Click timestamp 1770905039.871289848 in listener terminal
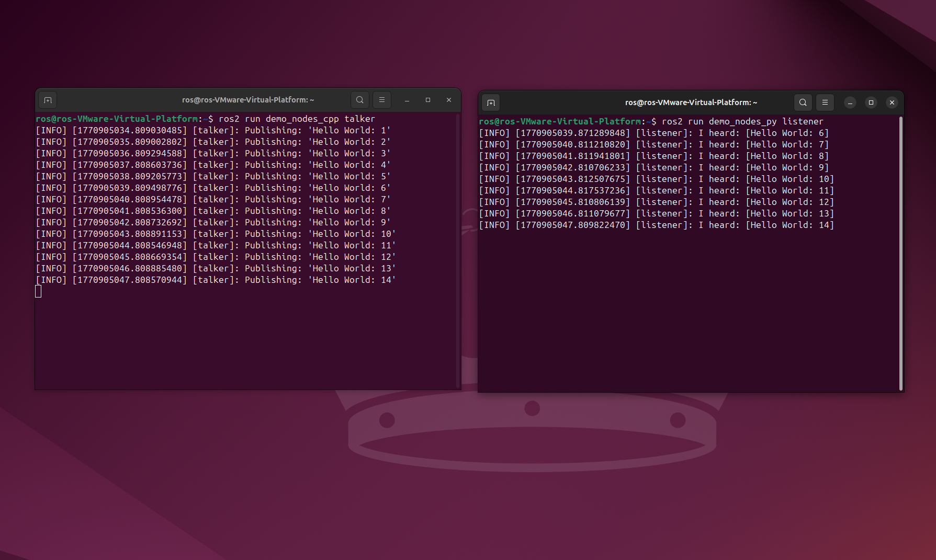The width and height of the screenshot is (936, 560). point(573,133)
